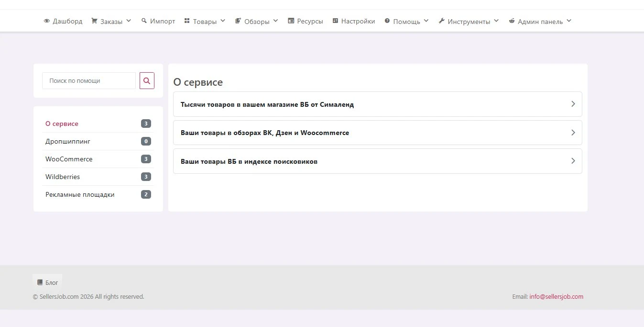644x327 pixels.
Task: Open article Ваши товары в обзорах ВК, Дзен
Action: point(378,133)
